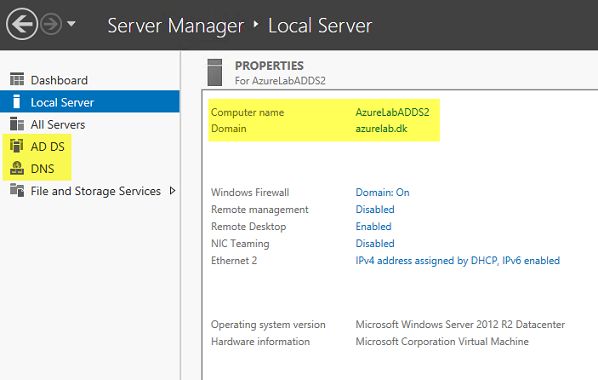This screenshot has height=380, width=598.
Task: Click the AD DS role icon
Action: pyautogui.click(x=17, y=146)
